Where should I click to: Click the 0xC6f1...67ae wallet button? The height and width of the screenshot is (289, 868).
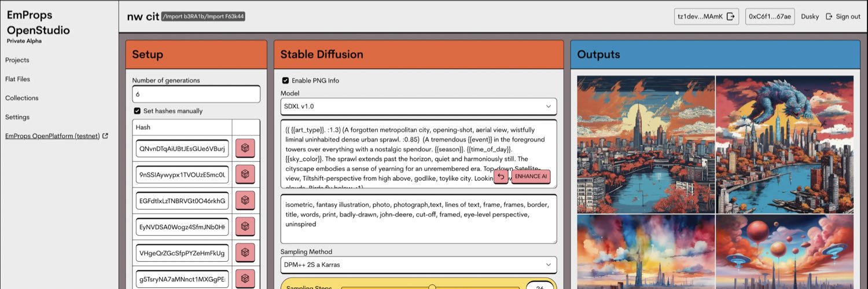(770, 16)
